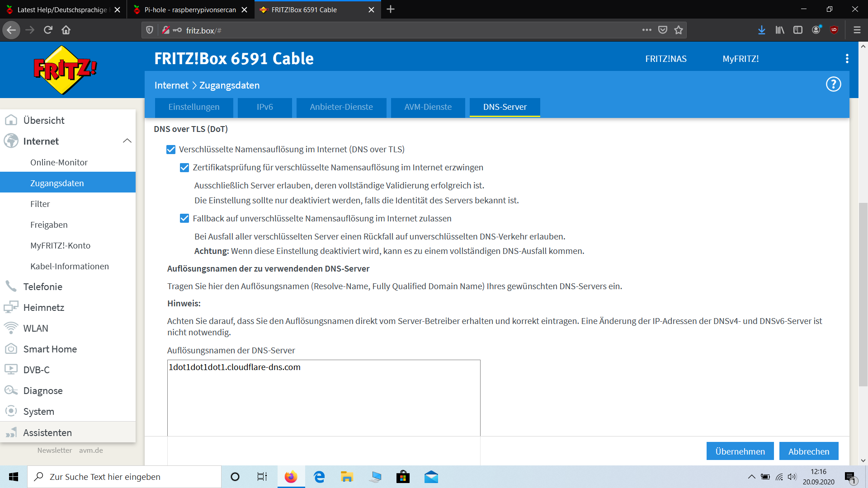Switch to Einstellungen tab
Screen dimensions: 868x488
[x=194, y=107]
